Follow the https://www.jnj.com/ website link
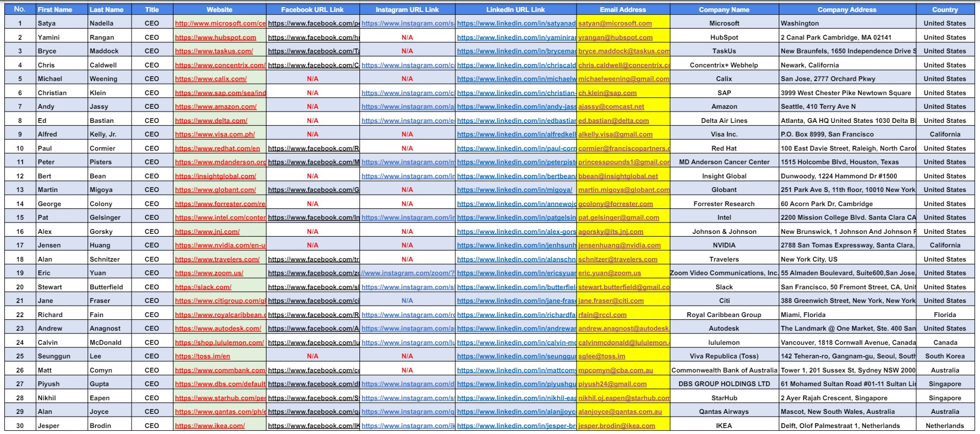 207,232
